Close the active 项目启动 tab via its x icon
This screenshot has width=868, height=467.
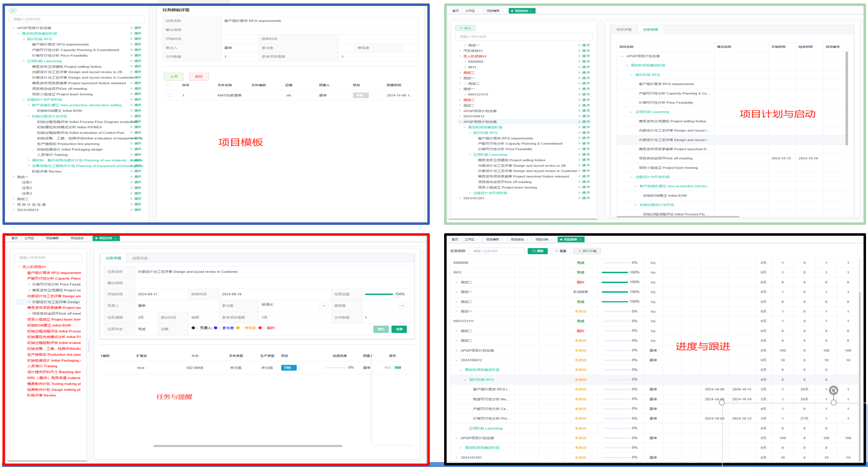pos(531,11)
